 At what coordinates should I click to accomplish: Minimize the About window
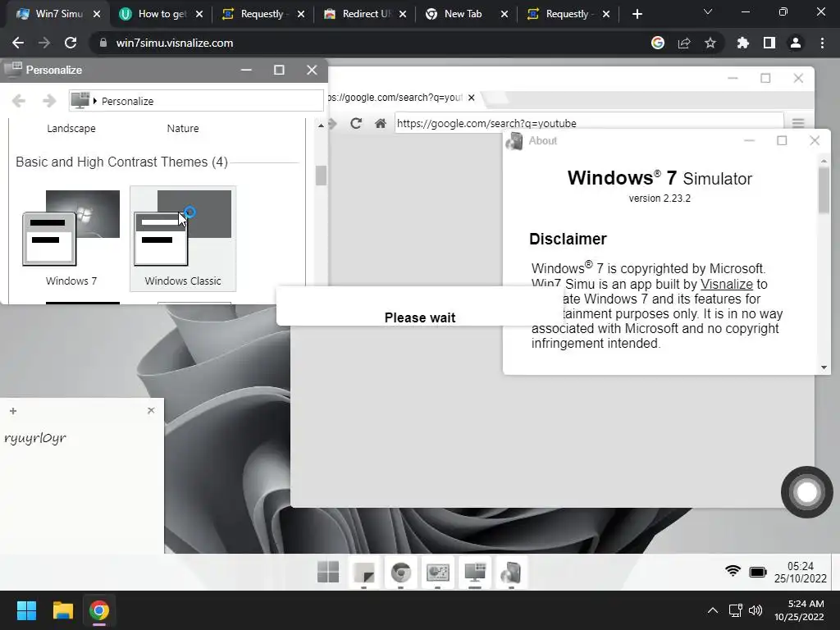(750, 140)
